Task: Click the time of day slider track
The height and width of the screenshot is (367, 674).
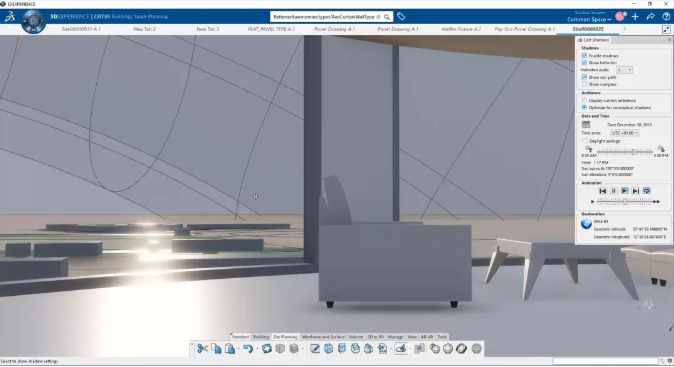Action: click(x=625, y=151)
